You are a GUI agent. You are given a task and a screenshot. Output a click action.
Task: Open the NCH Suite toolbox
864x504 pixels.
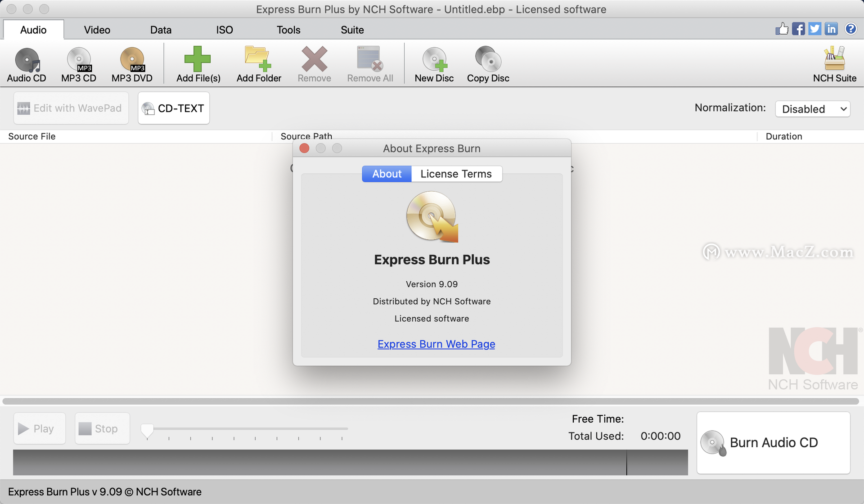click(x=834, y=64)
